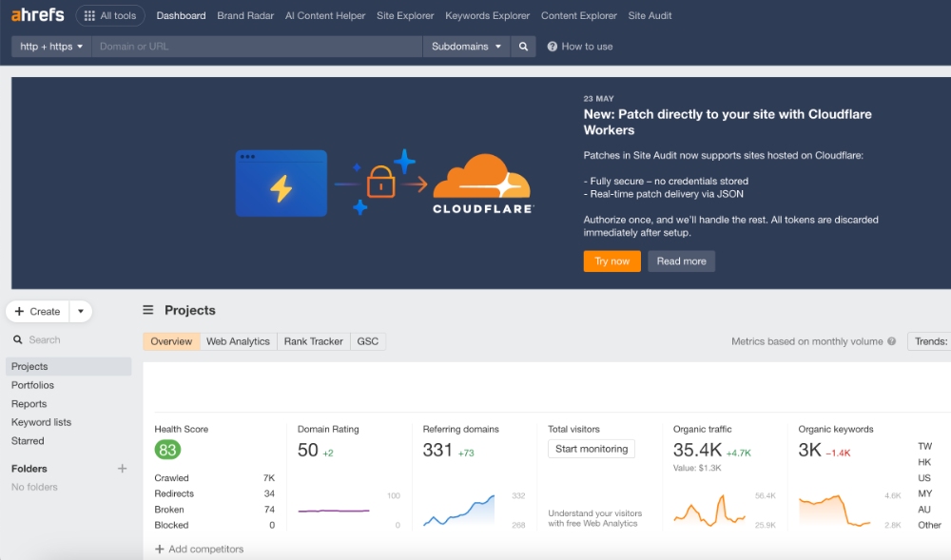Click the Organic traffic value 35.4K
The height and width of the screenshot is (560, 951).
coord(697,450)
